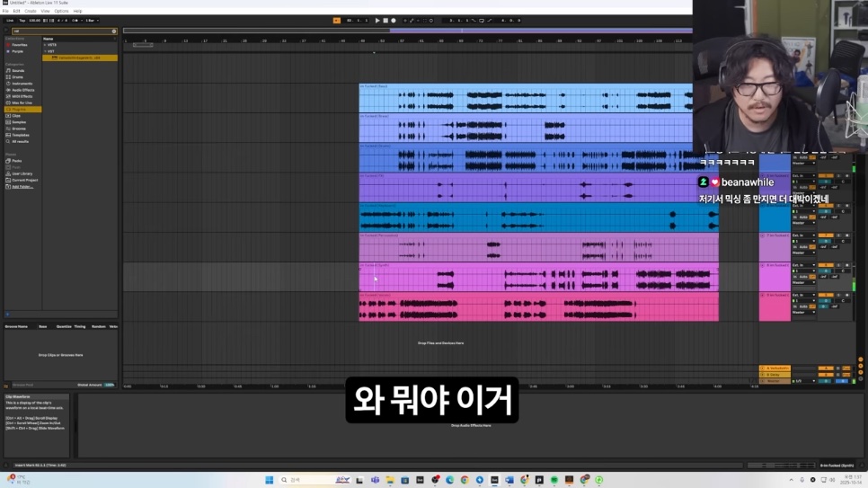Select Max for Live category
This screenshot has height=488, width=868.
point(22,102)
